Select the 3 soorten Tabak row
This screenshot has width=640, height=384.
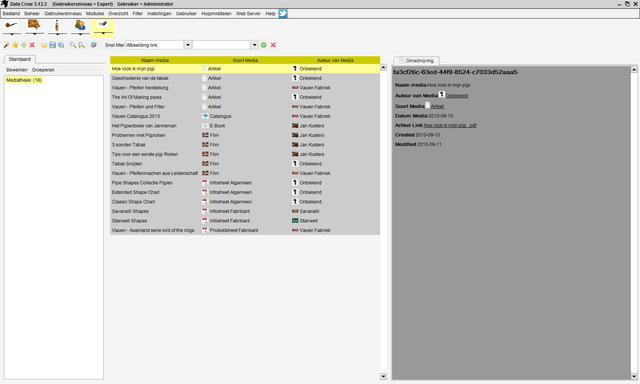[245, 144]
